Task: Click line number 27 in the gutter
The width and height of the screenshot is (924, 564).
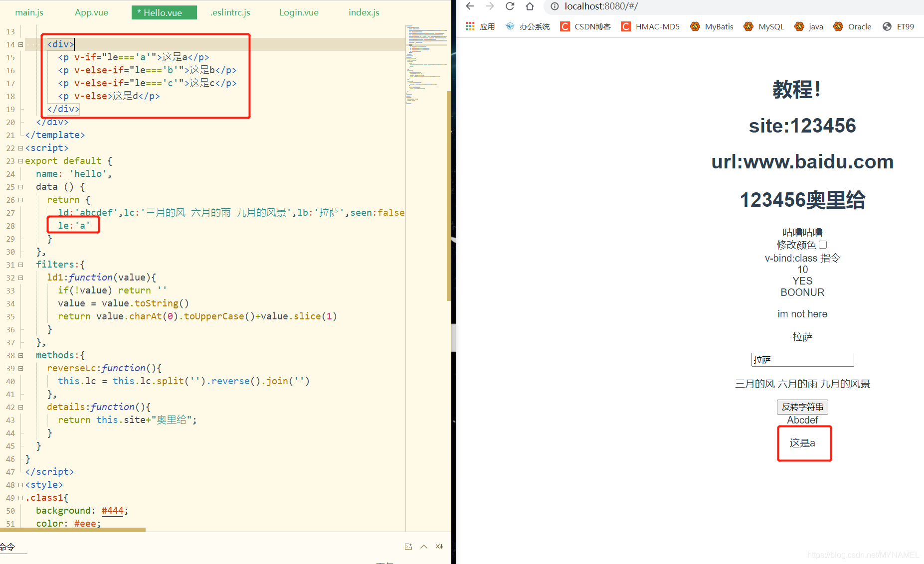Action: (x=10, y=213)
